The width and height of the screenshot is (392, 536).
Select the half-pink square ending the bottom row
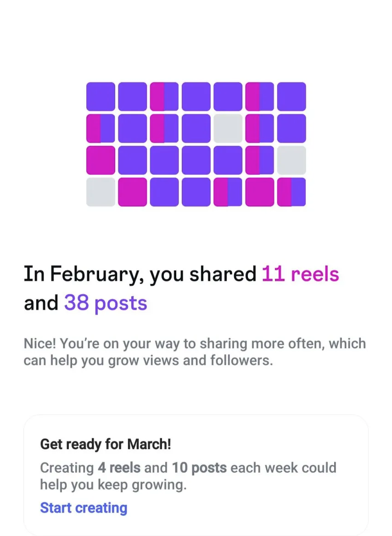pyautogui.click(x=291, y=192)
